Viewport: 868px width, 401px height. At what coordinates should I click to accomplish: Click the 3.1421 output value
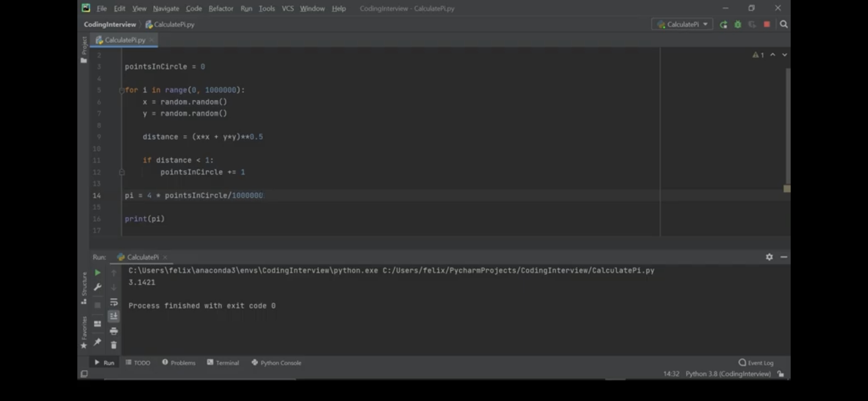pyautogui.click(x=142, y=282)
